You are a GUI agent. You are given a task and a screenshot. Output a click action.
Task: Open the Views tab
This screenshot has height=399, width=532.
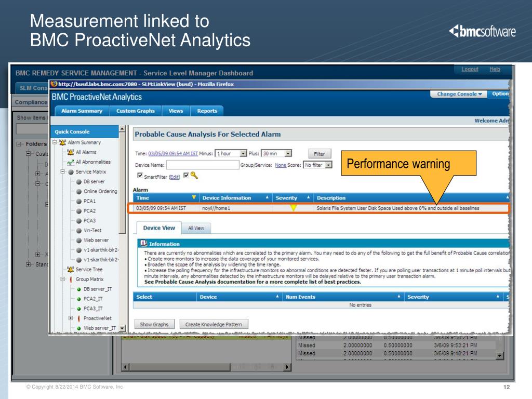point(176,111)
